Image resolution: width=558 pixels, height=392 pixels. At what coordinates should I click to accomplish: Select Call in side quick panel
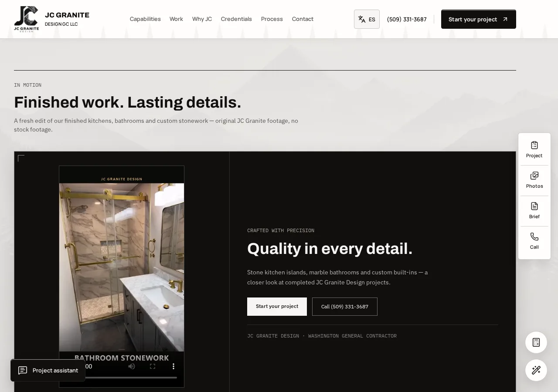(x=534, y=241)
